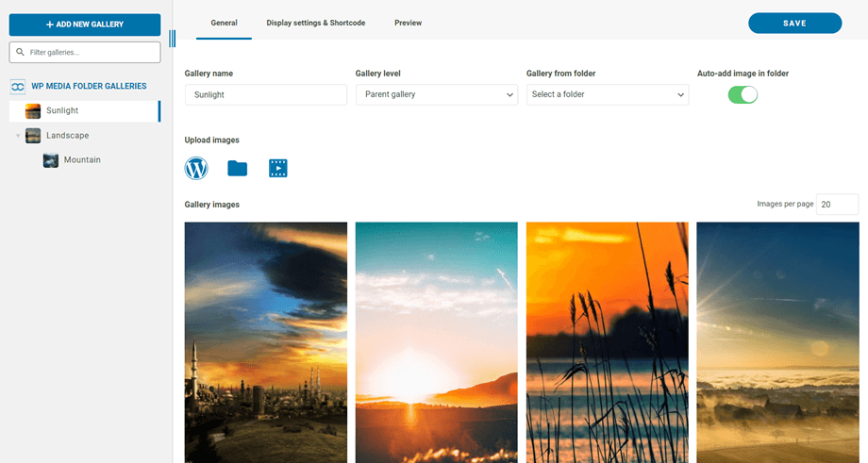The height and width of the screenshot is (463, 868).
Task: Collapse the Landscape gallery tree arrow
Action: [x=18, y=136]
